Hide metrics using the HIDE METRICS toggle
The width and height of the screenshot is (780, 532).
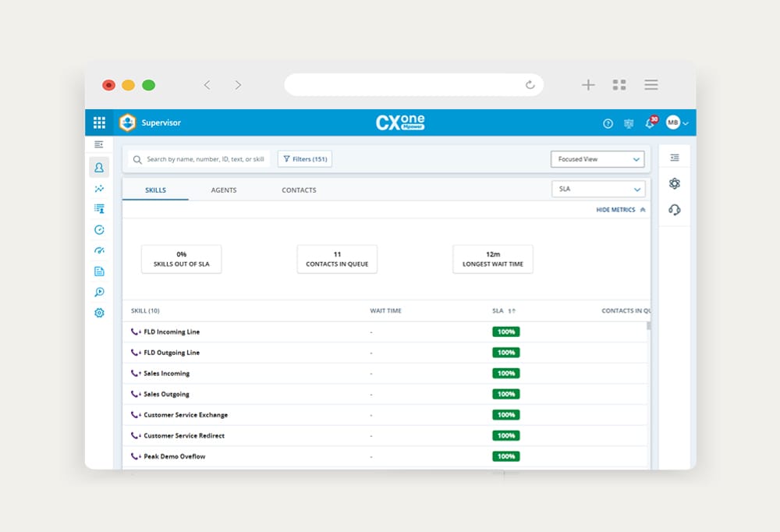pyautogui.click(x=621, y=210)
